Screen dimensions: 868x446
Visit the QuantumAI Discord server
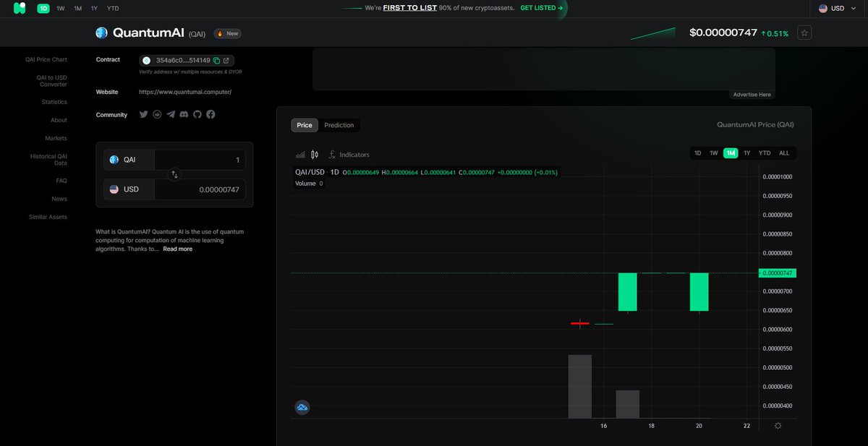click(184, 113)
